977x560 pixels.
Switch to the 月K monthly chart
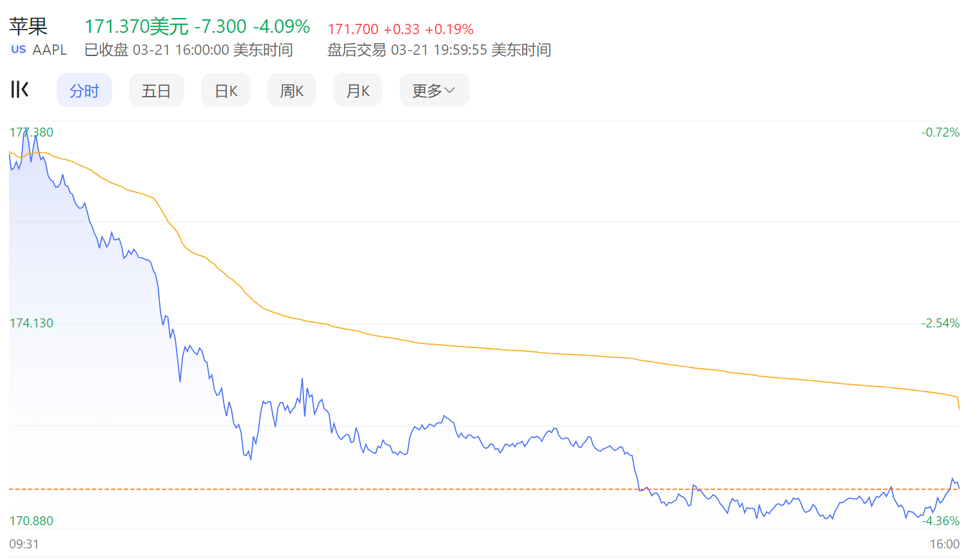pos(357,90)
